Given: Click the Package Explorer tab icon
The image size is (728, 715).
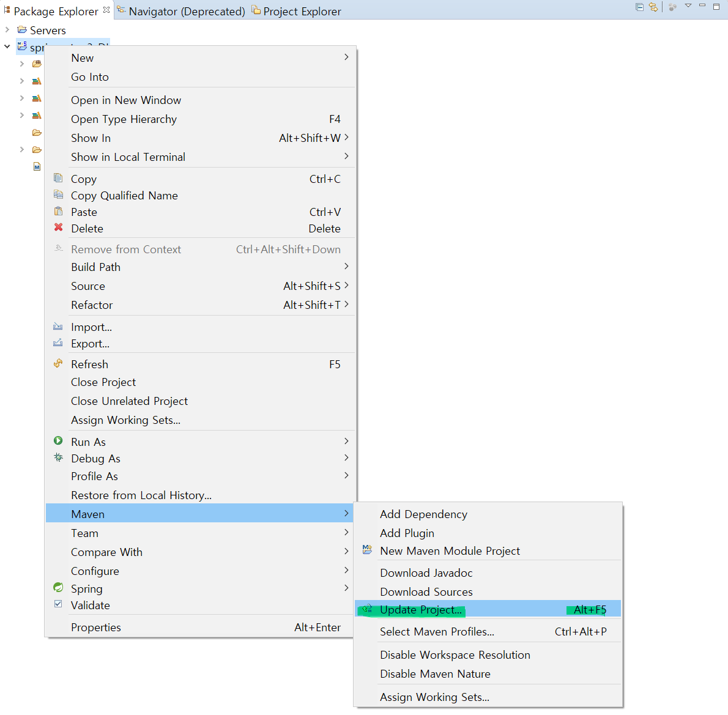Looking at the screenshot, I should click(7, 9).
